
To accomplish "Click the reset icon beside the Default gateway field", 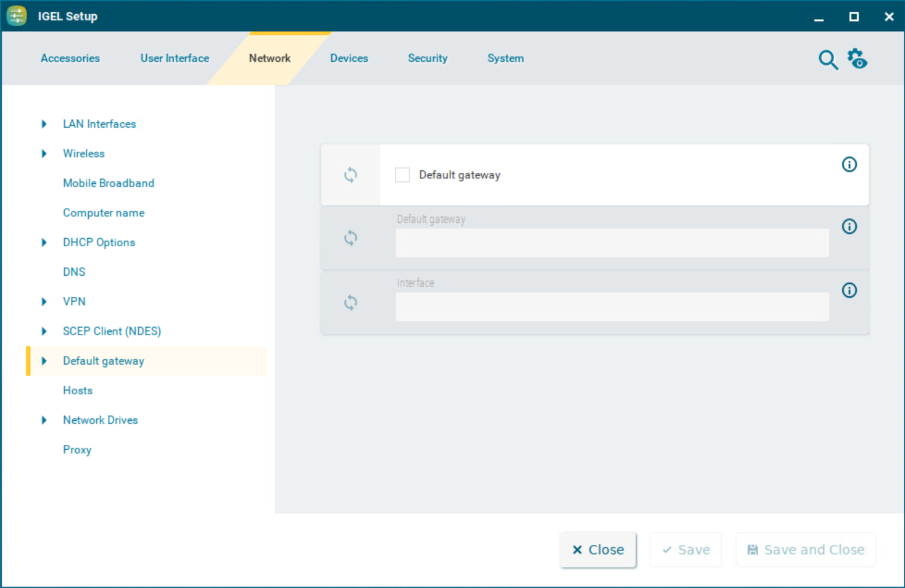I will (x=350, y=238).
